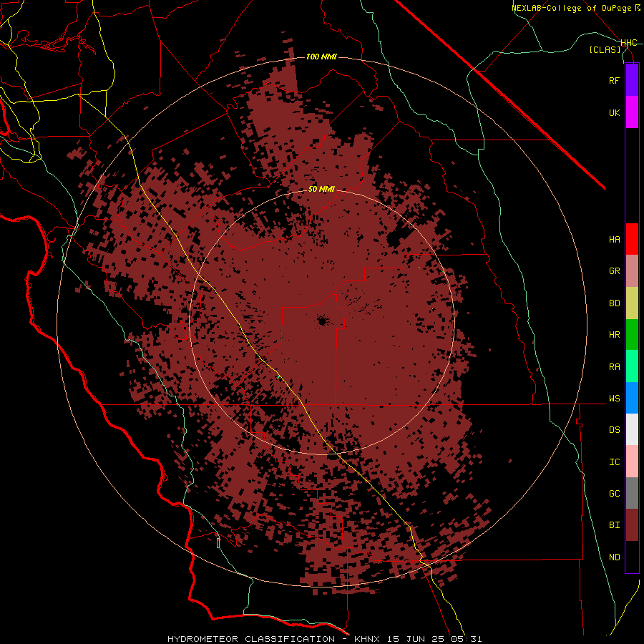Click the radar site center point
This screenshot has height=644, width=644.
(x=322, y=321)
